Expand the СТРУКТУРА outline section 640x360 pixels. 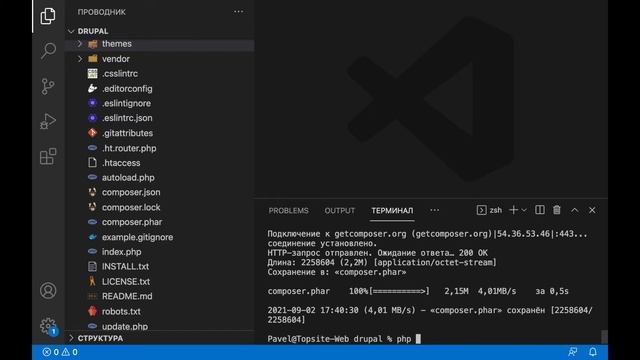tap(71, 338)
